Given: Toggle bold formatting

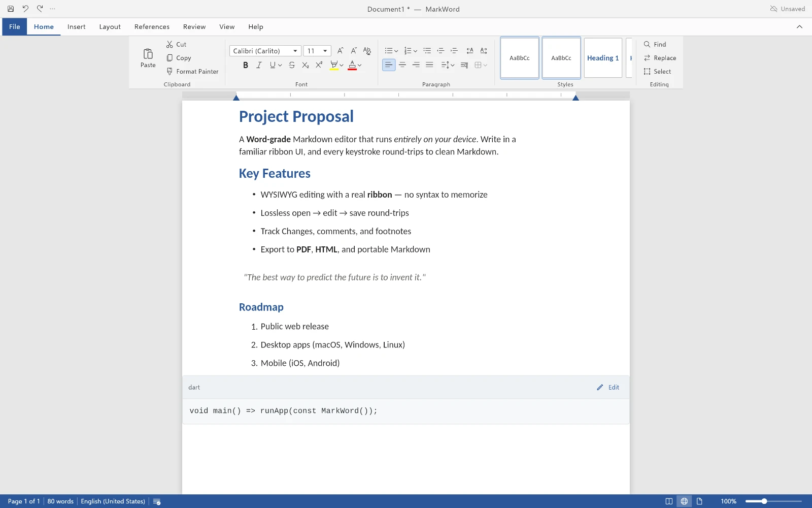Looking at the screenshot, I should [x=246, y=65].
